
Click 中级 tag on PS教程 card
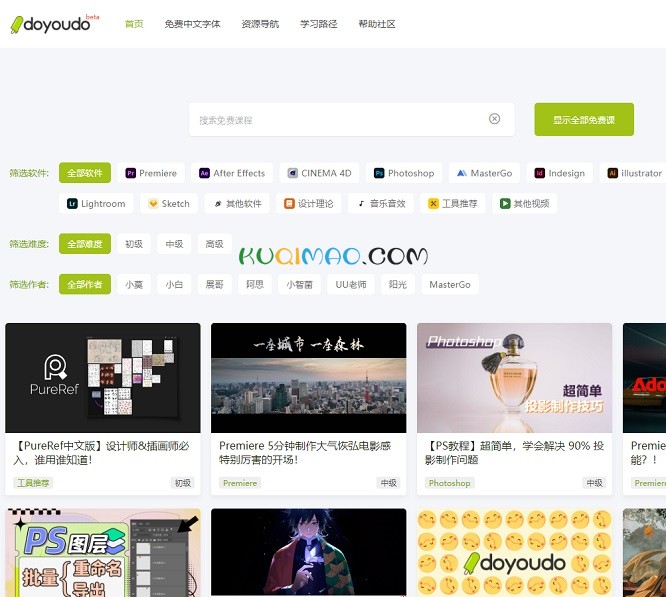coord(594,483)
